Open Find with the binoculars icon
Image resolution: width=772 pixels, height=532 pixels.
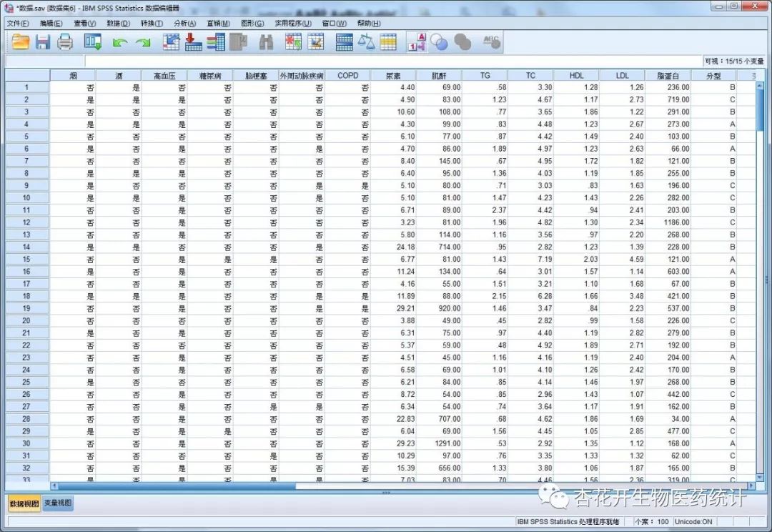(266, 43)
